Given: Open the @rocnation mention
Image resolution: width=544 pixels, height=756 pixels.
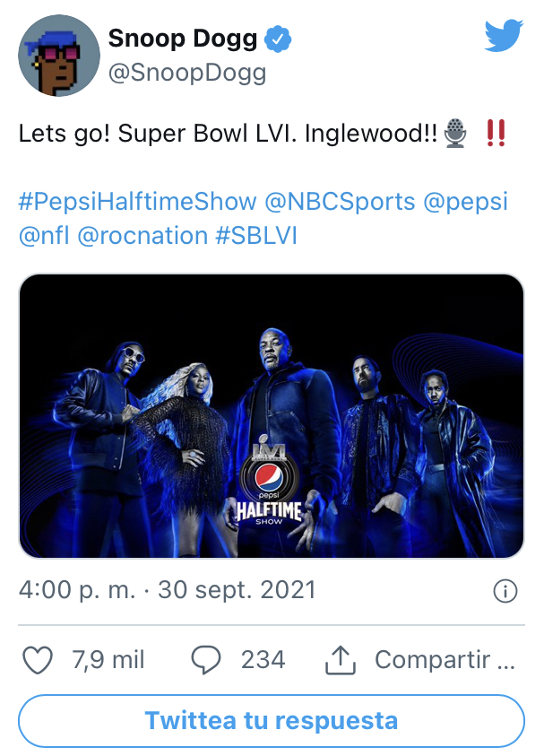Looking at the screenshot, I should [x=142, y=236].
